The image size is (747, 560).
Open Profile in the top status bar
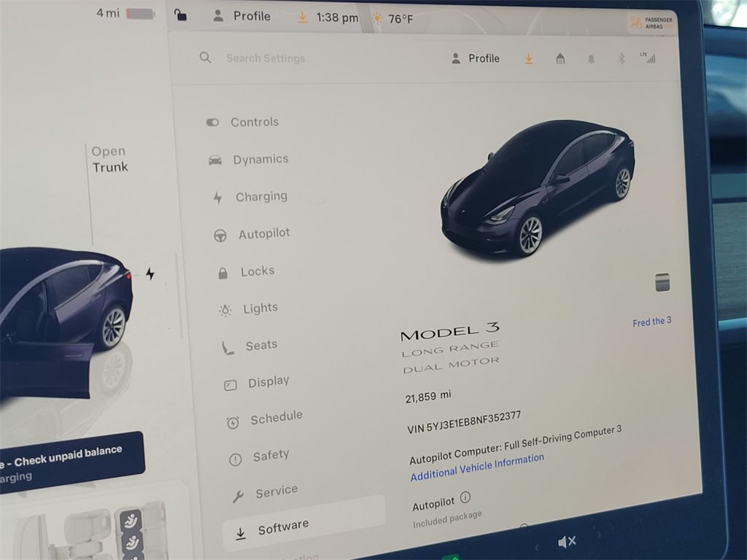click(x=241, y=16)
